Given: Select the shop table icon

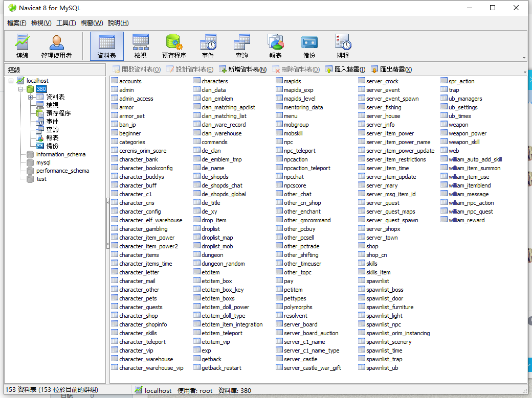Looking at the screenshot, I should pyautogui.click(x=362, y=246).
